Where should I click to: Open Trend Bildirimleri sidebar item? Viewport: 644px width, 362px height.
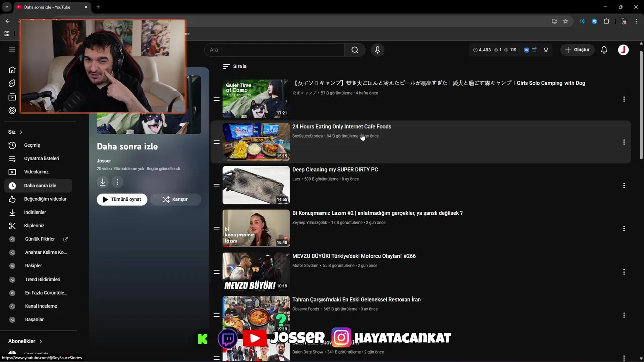(38, 279)
